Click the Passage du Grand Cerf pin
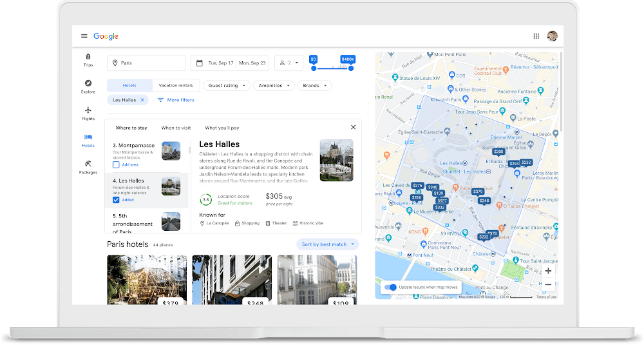 click(526, 101)
